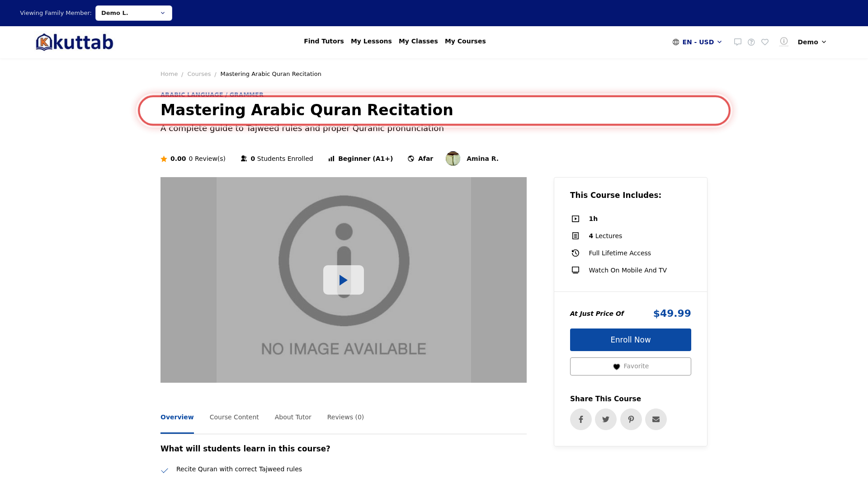Click the course subtitle about Tajweed rules
This screenshot has height=488, width=868.
302,129
